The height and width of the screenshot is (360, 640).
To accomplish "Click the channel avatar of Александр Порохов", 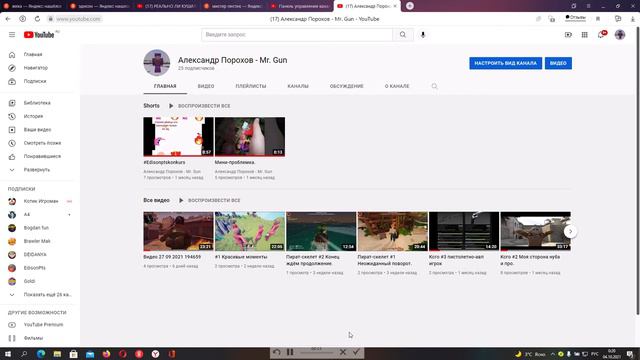I will (157, 63).
